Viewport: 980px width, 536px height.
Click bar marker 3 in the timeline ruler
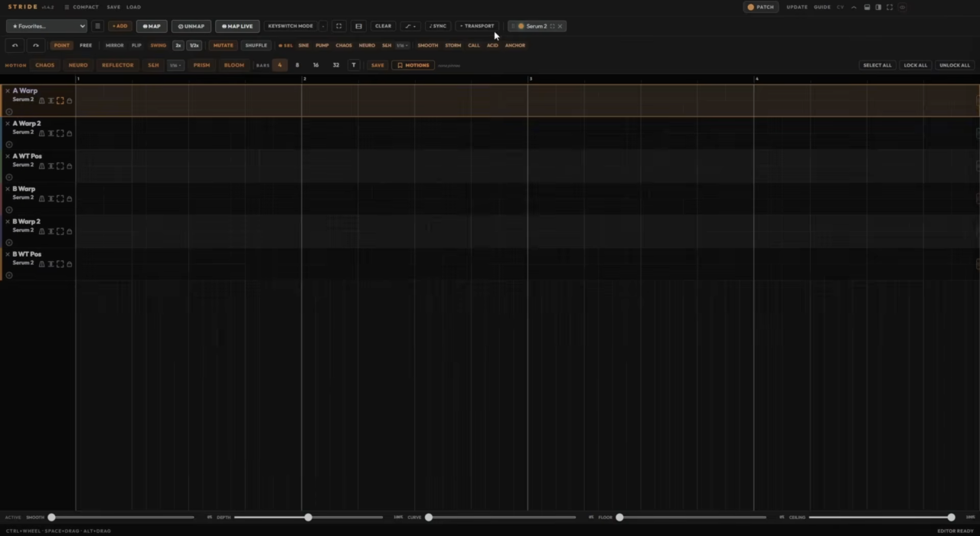(x=531, y=79)
